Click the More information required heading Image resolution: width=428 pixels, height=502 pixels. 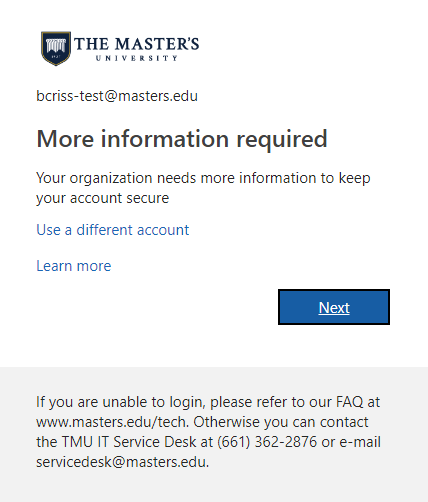click(182, 139)
